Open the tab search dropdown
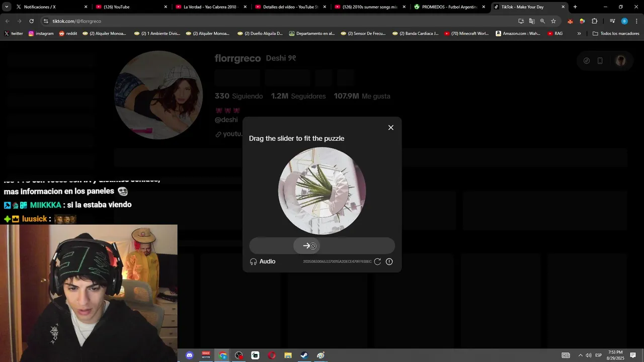The width and height of the screenshot is (644, 362). click(x=7, y=7)
